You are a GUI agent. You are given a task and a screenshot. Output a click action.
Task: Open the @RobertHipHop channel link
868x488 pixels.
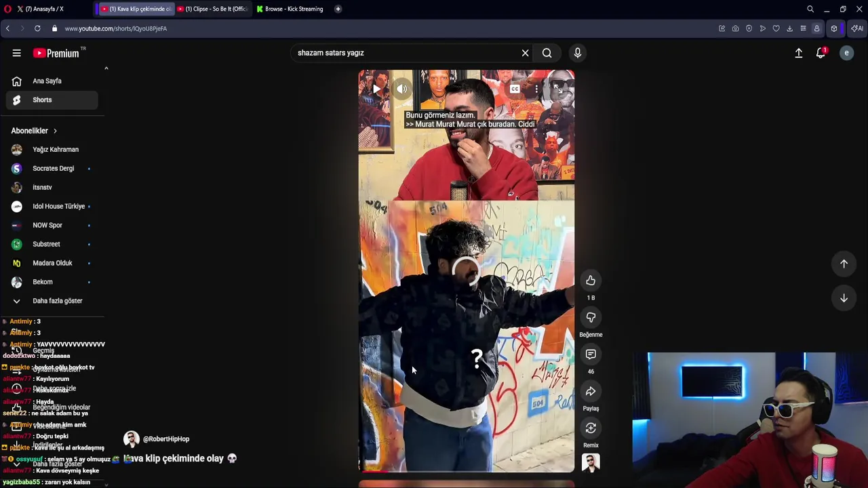166,439
